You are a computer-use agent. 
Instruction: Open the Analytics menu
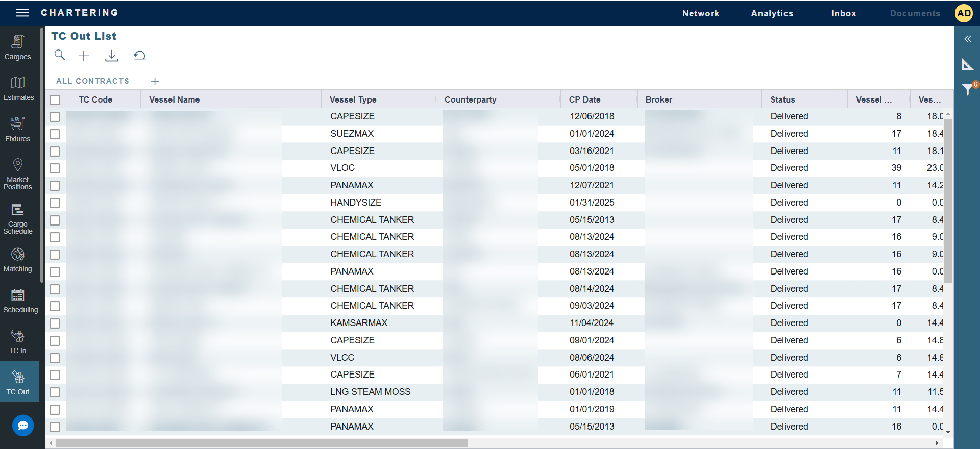pyautogui.click(x=772, y=13)
